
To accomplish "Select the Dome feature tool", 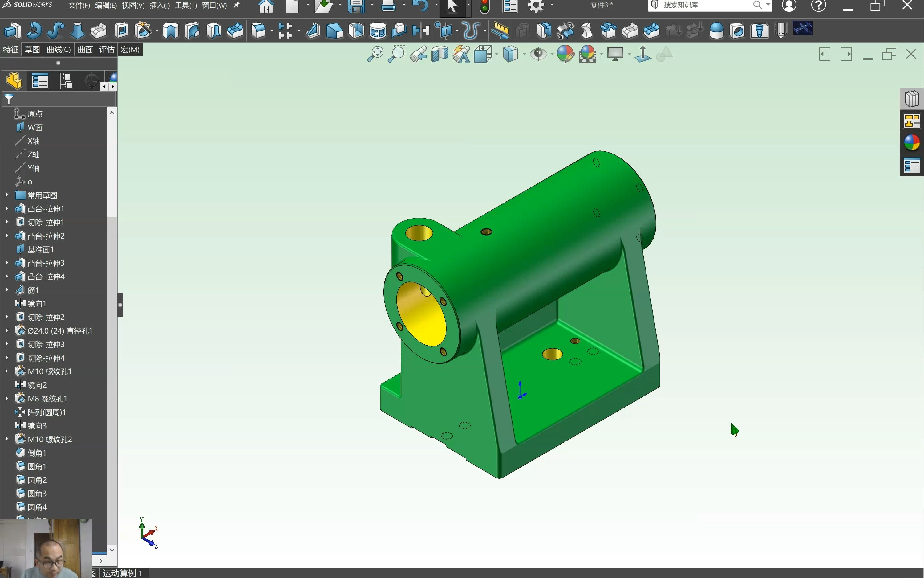I will [x=716, y=31].
